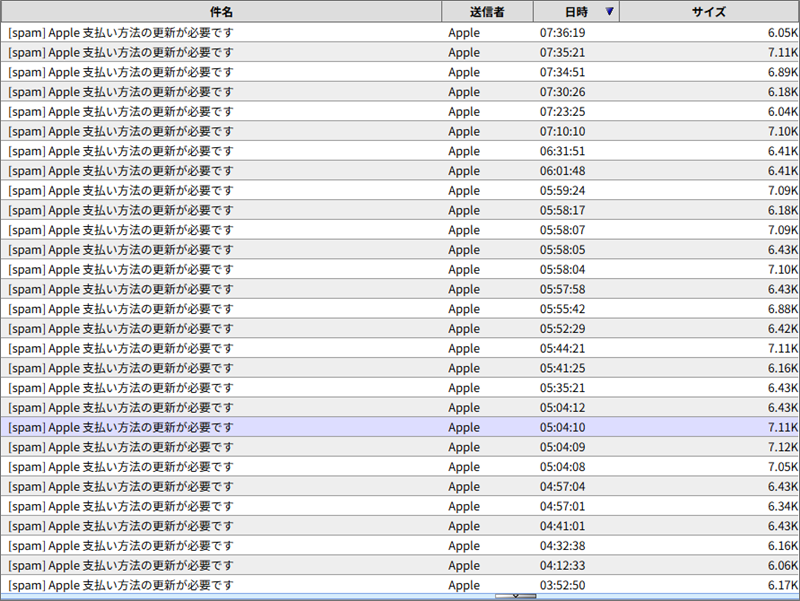Viewport: 800px width, 601px height.
Task: Select the spam email received at 07:36:19
Action: point(400,33)
